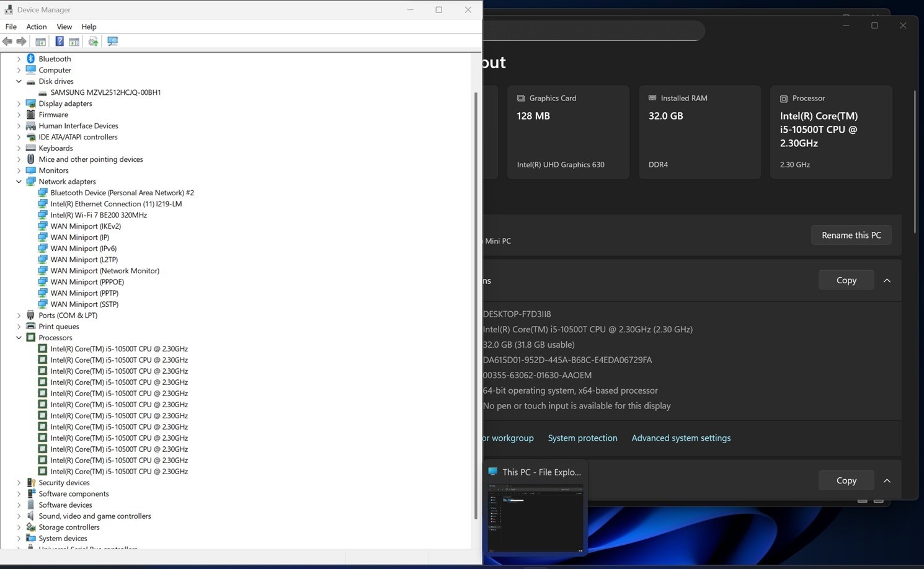Click the Update driver toolbar icon

coord(93,42)
